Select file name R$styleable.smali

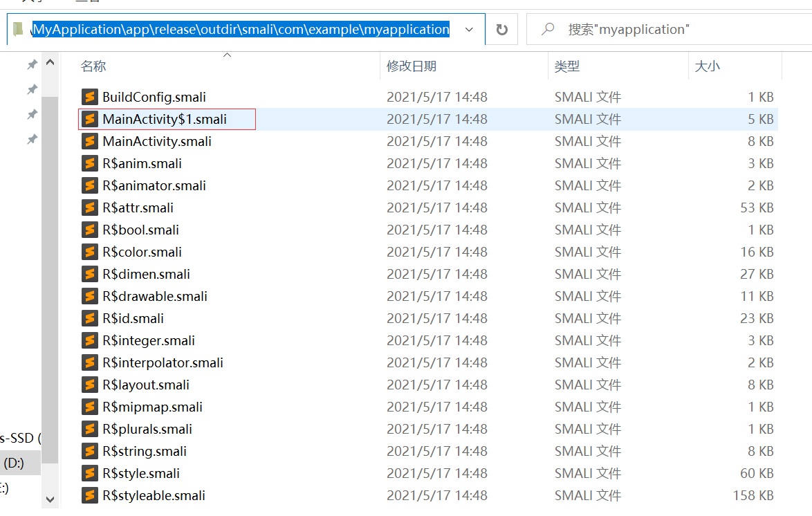(x=154, y=495)
